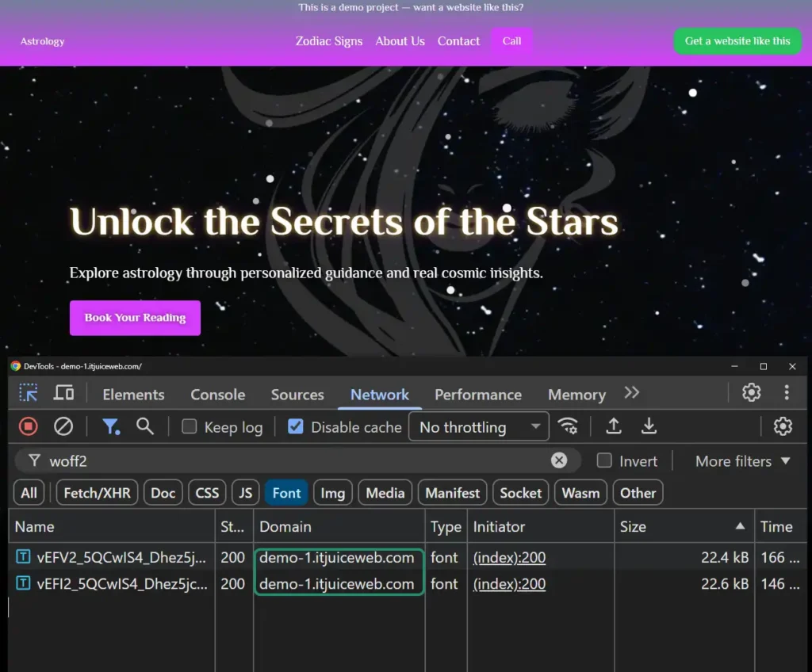Filter by Wasm requests

[x=580, y=493]
